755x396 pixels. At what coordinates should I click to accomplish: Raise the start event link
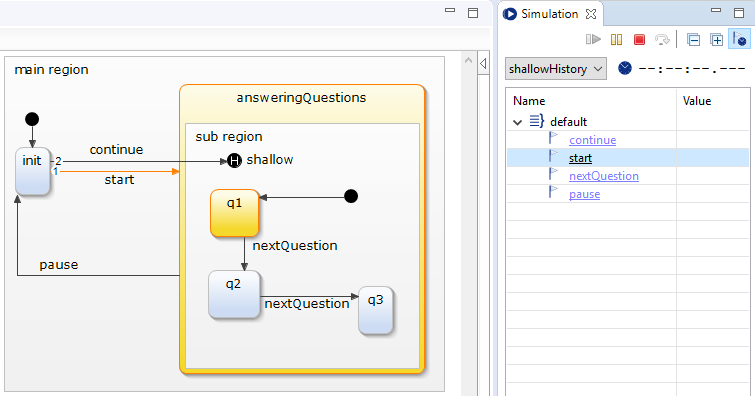pos(580,158)
